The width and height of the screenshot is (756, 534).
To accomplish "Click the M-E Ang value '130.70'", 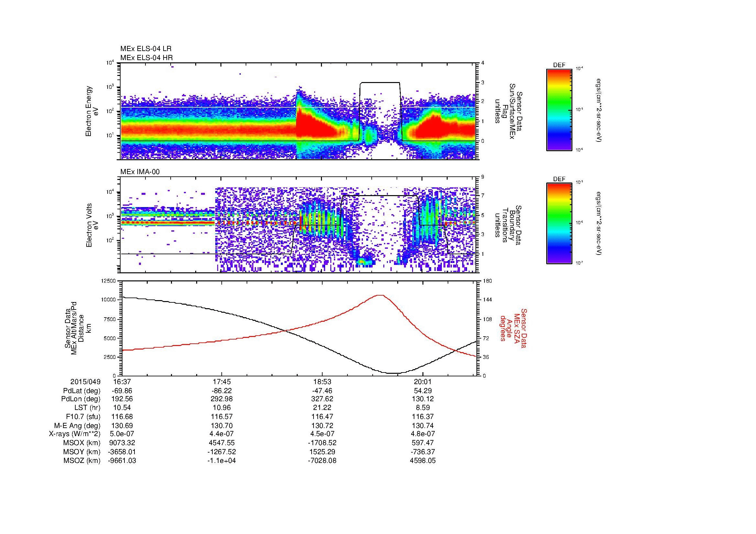I will (x=222, y=425).
